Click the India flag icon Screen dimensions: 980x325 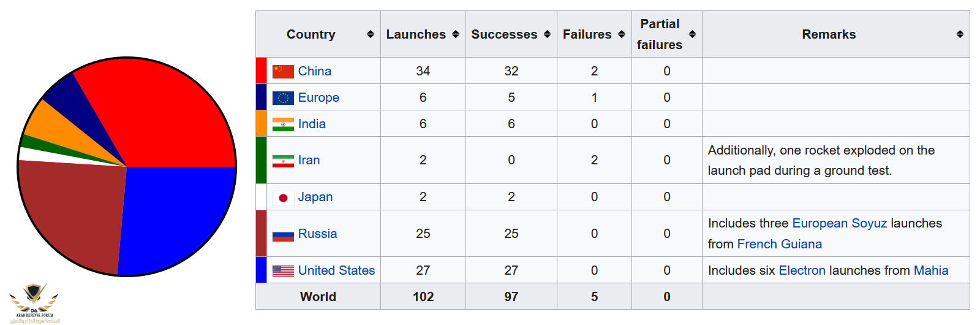tap(283, 124)
